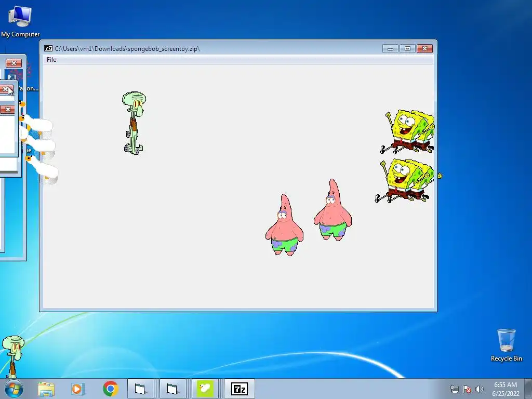Switch to first blank-window taskbar item
Screen dimensions: 532x399
click(x=140, y=389)
